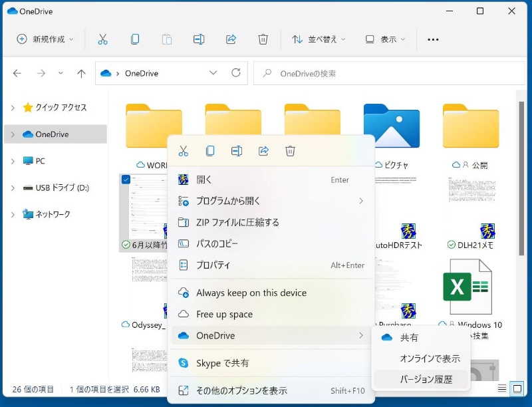Expand the OneDrive tree node
The image size is (532, 407).
(x=13, y=134)
